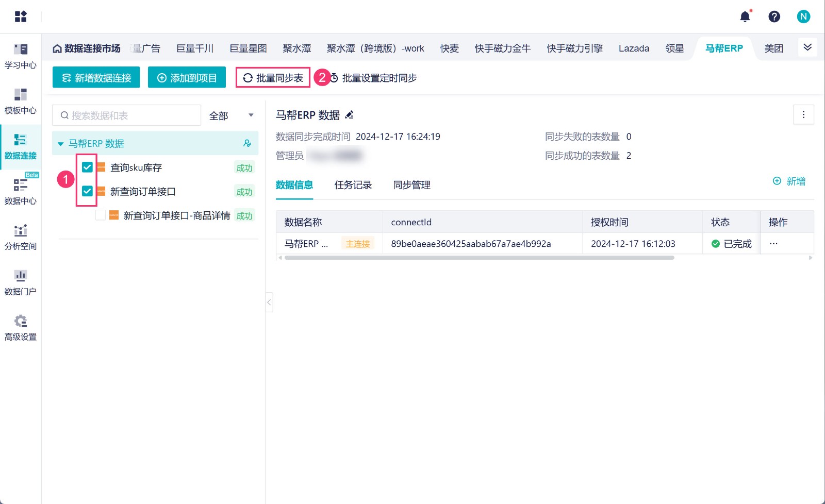Select the 新查询订单接口 table row
The width and height of the screenshot is (825, 504).
[x=155, y=192]
